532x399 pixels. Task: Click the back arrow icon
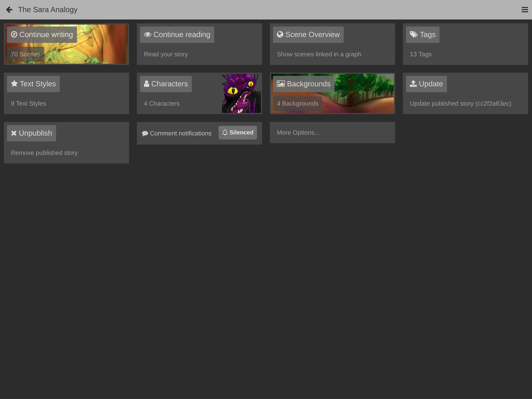tap(9, 10)
